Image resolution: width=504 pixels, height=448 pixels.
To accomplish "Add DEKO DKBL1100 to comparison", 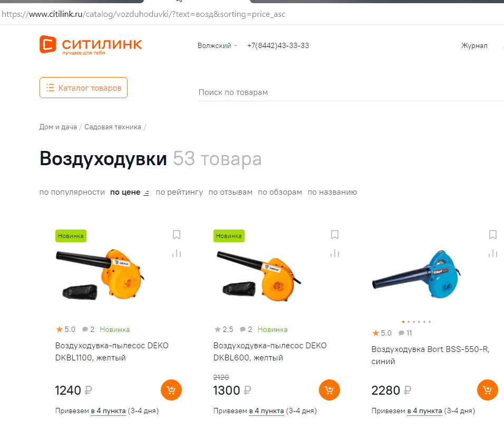I will click(x=177, y=253).
